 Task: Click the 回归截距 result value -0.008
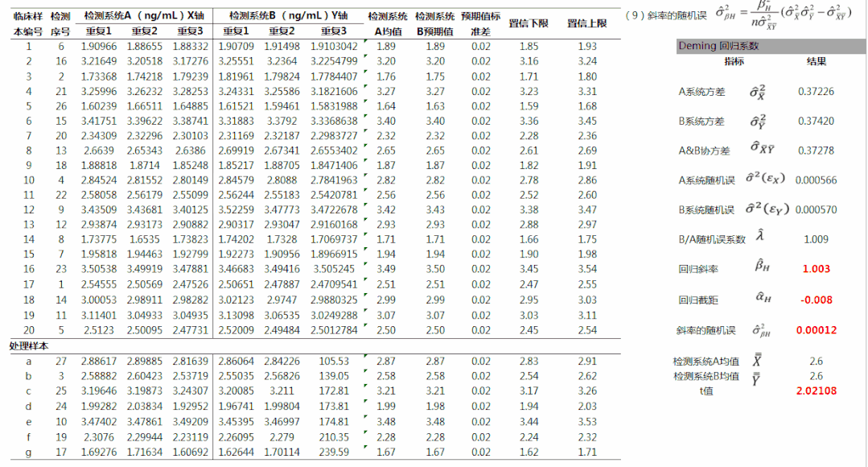coord(816,300)
